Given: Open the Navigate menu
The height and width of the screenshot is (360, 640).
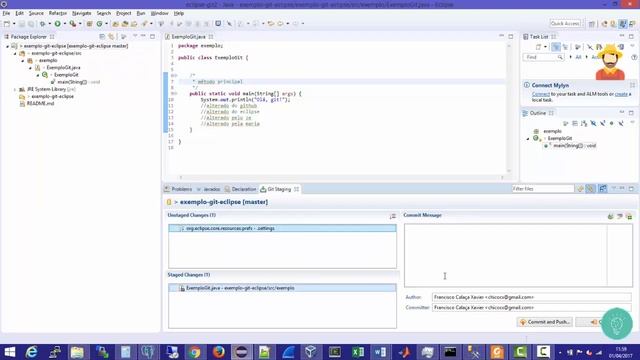Looking at the screenshot, I should pos(82,13).
